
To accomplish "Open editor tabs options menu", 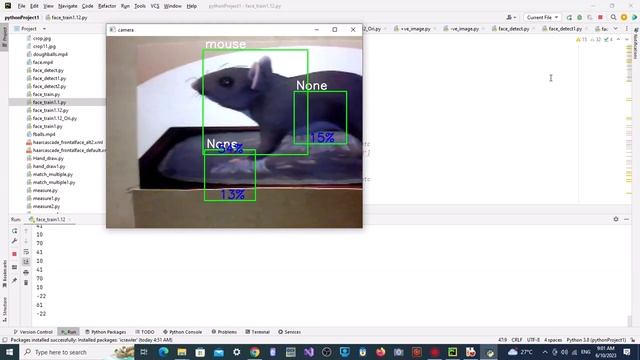I will [x=627, y=29].
